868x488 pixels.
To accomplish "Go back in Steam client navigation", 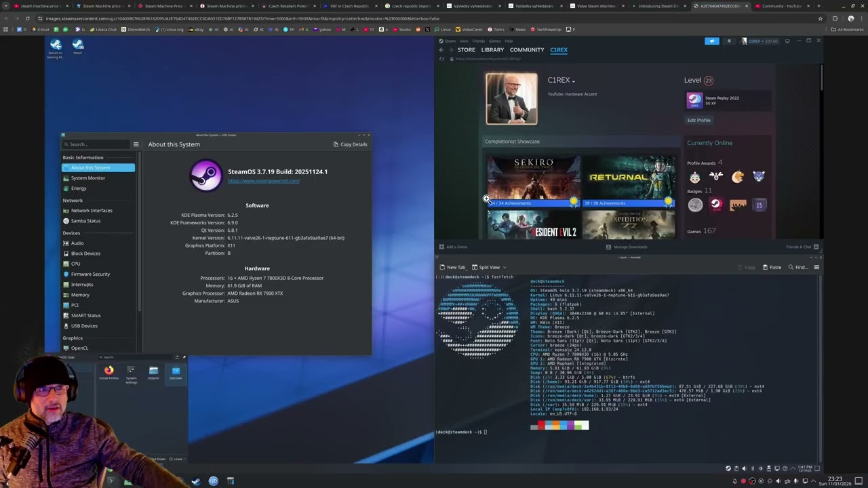I will pos(441,50).
